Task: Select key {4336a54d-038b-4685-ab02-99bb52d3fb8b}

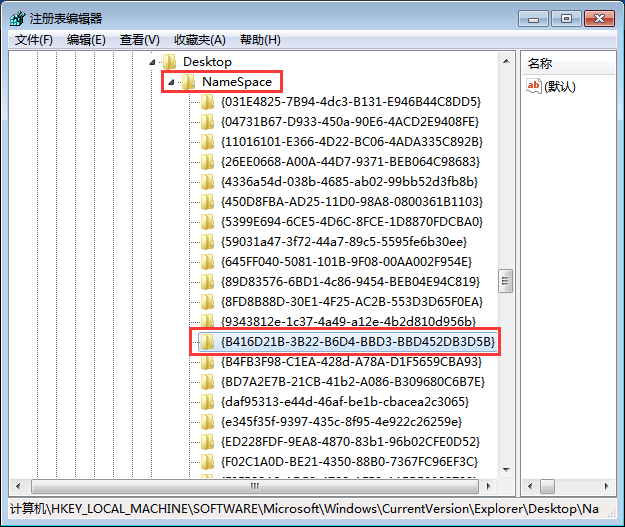Action: tap(349, 182)
